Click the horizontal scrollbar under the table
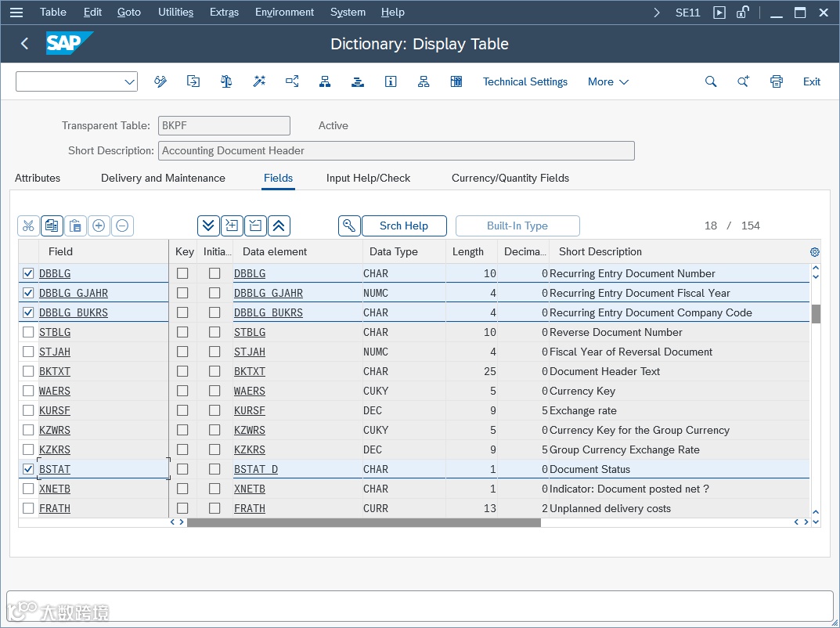The image size is (840, 628). tap(363, 522)
